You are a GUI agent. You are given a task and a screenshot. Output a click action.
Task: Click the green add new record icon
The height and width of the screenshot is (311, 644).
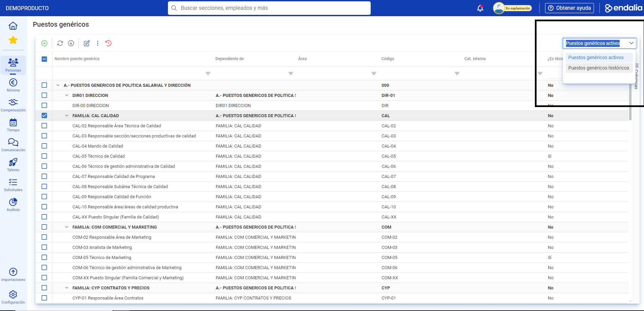pyautogui.click(x=44, y=43)
